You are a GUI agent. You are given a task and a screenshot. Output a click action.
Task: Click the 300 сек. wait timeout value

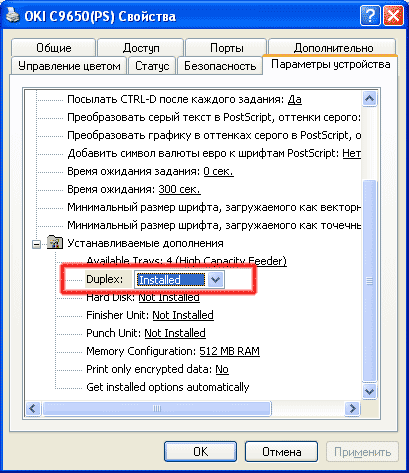(179, 189)
